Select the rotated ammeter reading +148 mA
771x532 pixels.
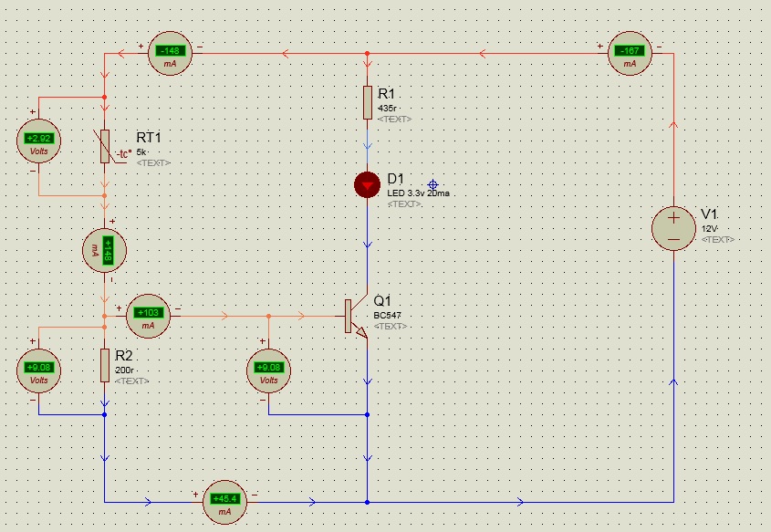click(104, 250)
